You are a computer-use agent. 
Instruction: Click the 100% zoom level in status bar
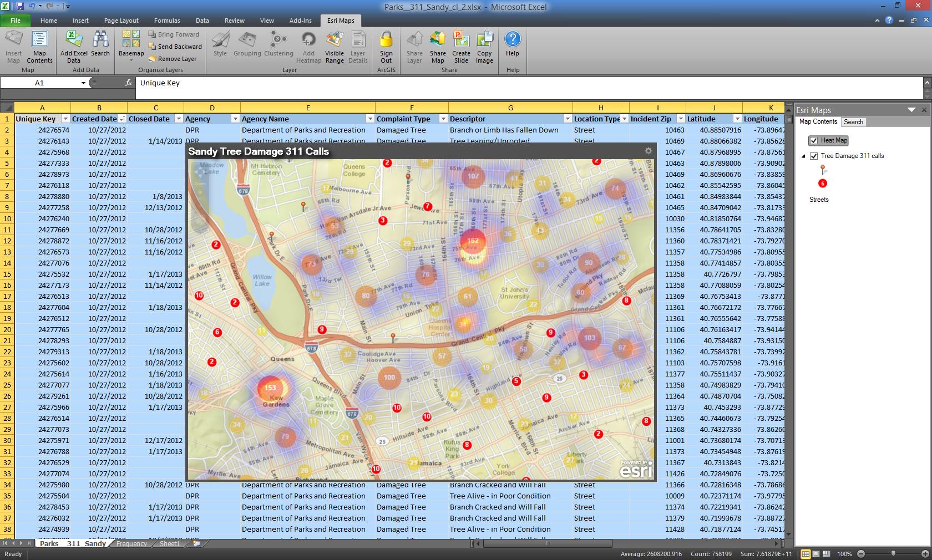pyautogui.click(x=844, y=553)
